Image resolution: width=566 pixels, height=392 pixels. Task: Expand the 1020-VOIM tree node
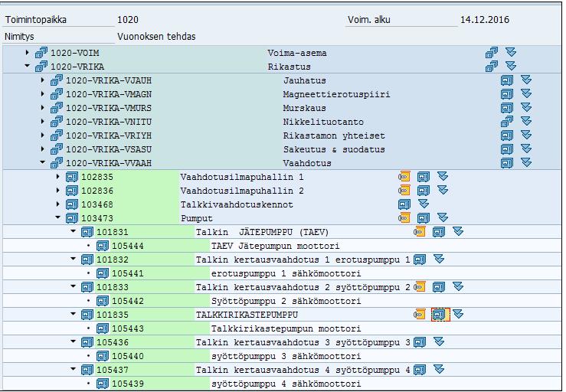tap(28, 53)
